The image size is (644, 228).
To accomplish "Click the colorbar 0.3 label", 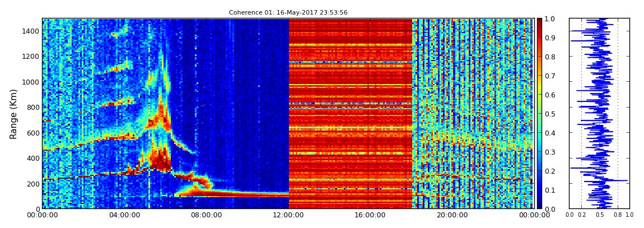I will pos(549,152).
